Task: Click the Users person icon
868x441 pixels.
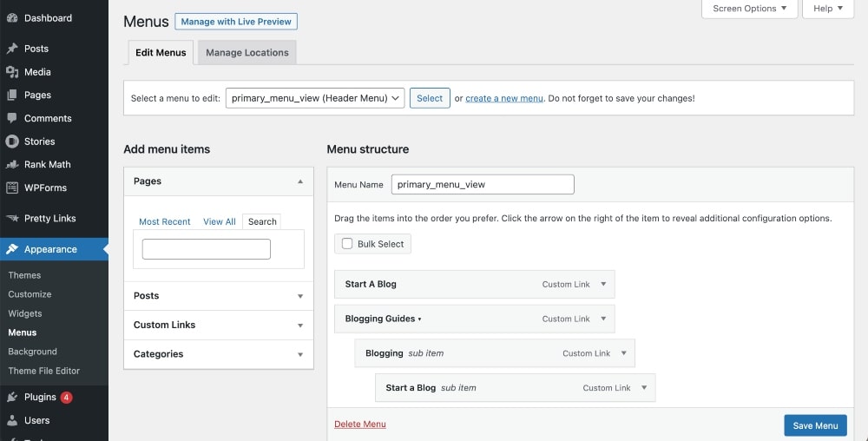Action: tap(12, 420)
